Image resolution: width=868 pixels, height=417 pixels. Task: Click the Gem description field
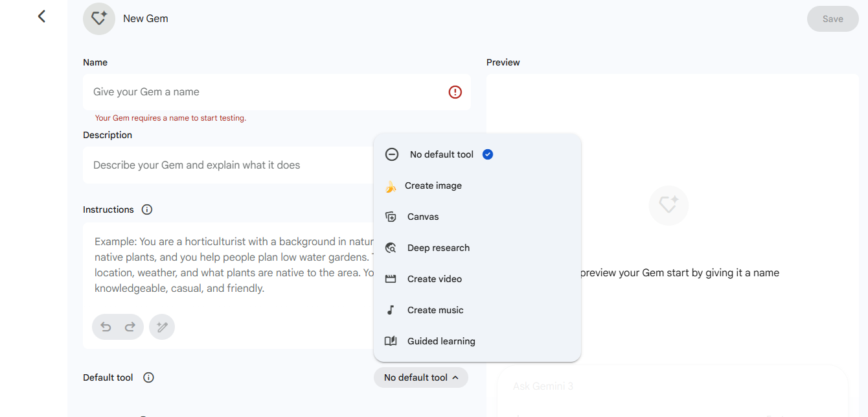coord(227,165)
